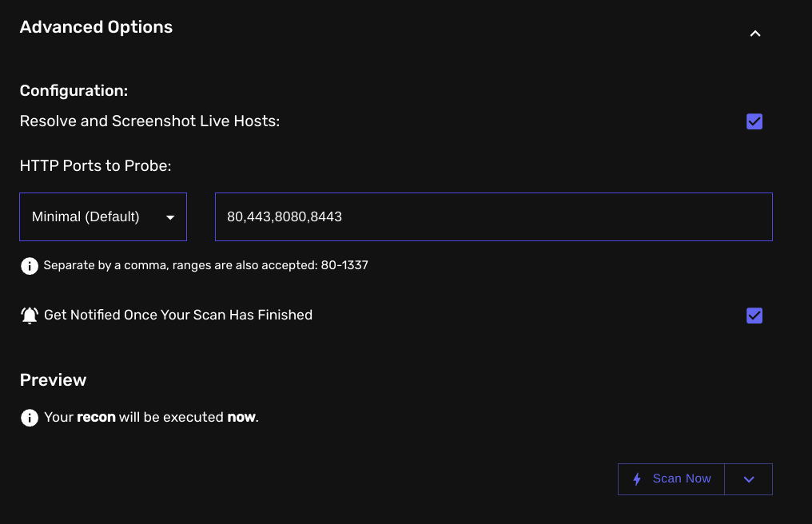The width and height of the screenshot is (812, 524).
Task: Click the Preview section heading
Action: [53, 379]
